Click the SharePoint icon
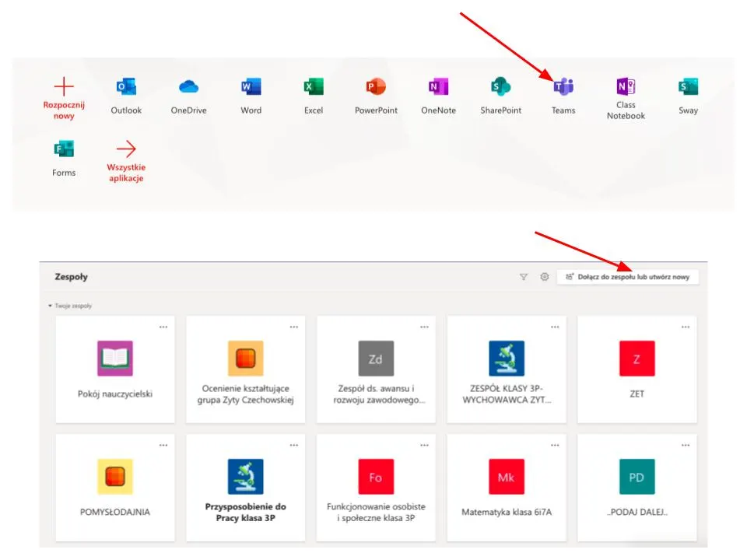 pyautogui.click(x=500, y=87)
